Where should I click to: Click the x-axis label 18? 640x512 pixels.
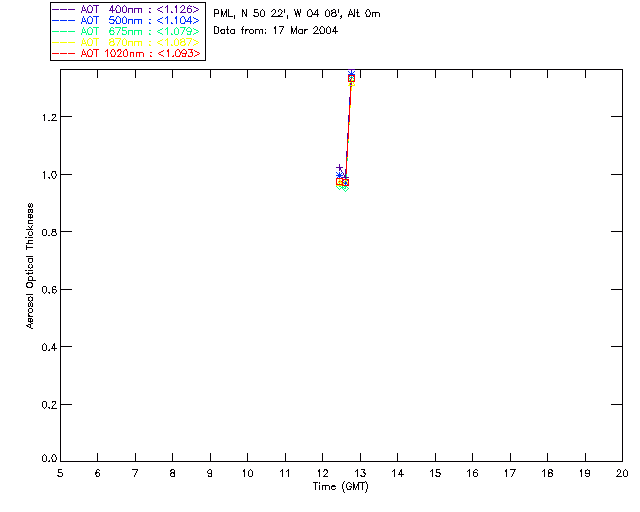pyautogui.click(x=547, y=474)
